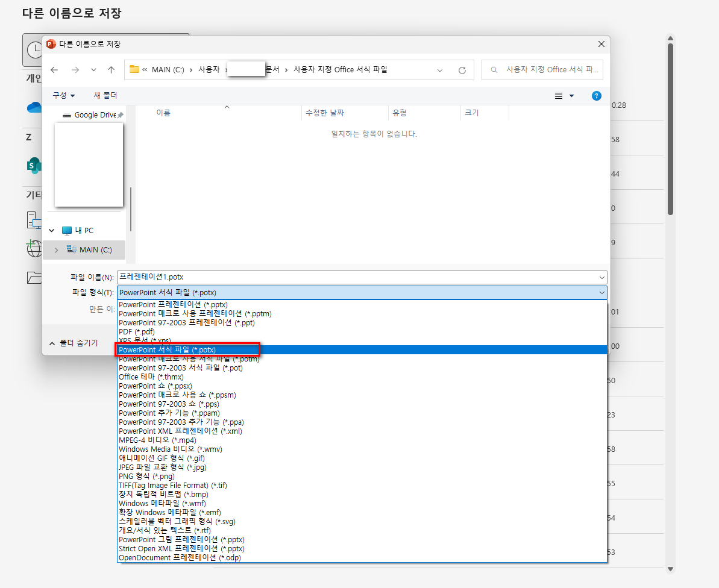Select PowerPoint 97-2003 서식 파일 (*.pot)
The image size is (719, 588).
[362, 368]
